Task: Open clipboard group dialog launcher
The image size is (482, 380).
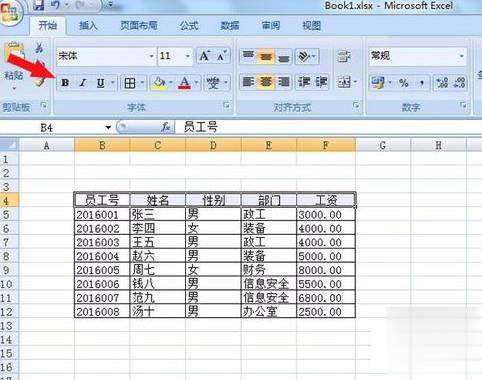Action: tap(44, 106)
